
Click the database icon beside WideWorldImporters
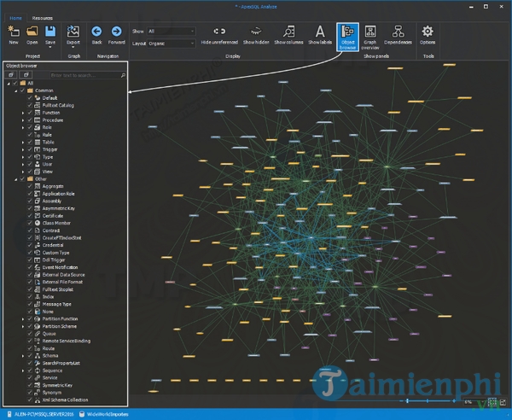tap(82, 414)
